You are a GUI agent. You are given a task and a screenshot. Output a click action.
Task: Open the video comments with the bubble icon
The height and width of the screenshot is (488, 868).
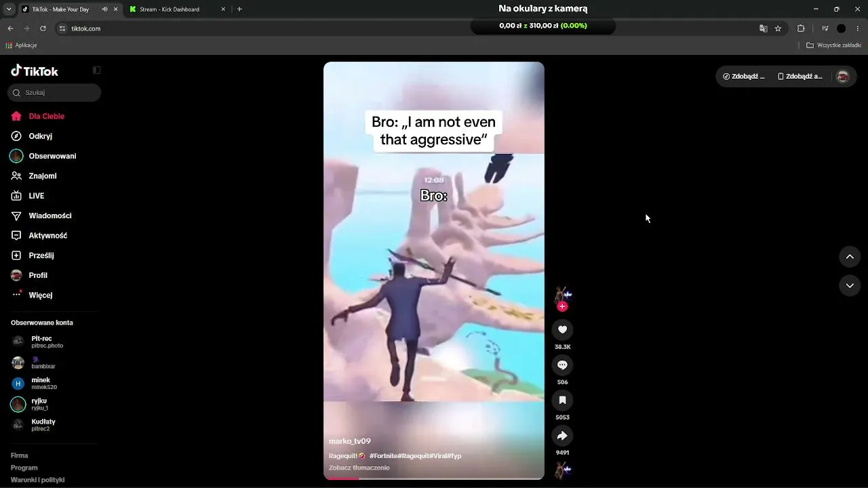point(562,365)
